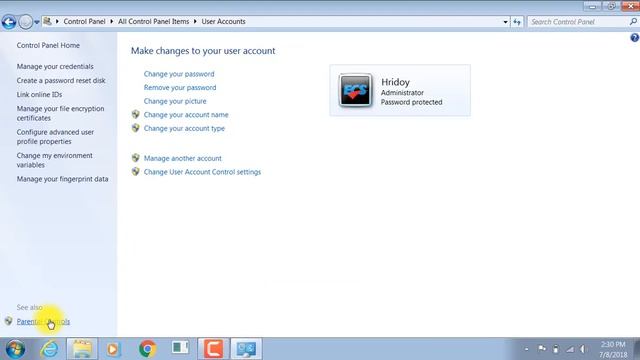Expand the arrow after All Control Panel Items
The width and height of the screenshot is (640, 360).
tap(195, 22)
